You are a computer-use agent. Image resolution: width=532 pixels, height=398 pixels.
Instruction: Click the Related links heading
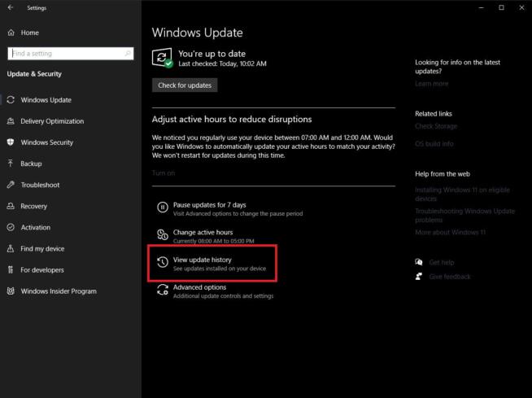pos(434,114)
